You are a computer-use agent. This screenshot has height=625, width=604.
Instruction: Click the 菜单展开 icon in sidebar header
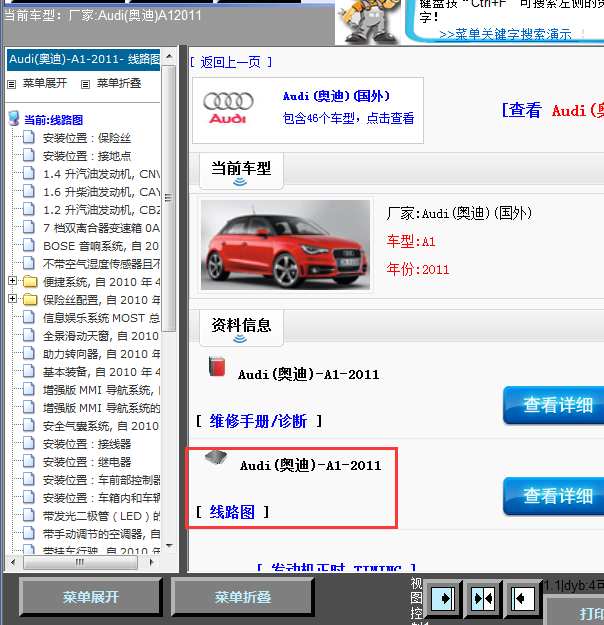[x=12, y=84]
